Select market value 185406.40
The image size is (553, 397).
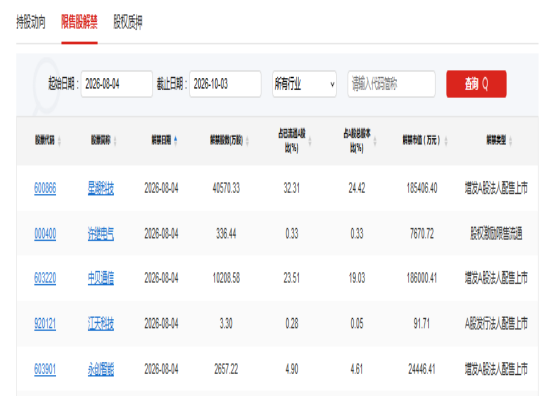coord(422,188)
